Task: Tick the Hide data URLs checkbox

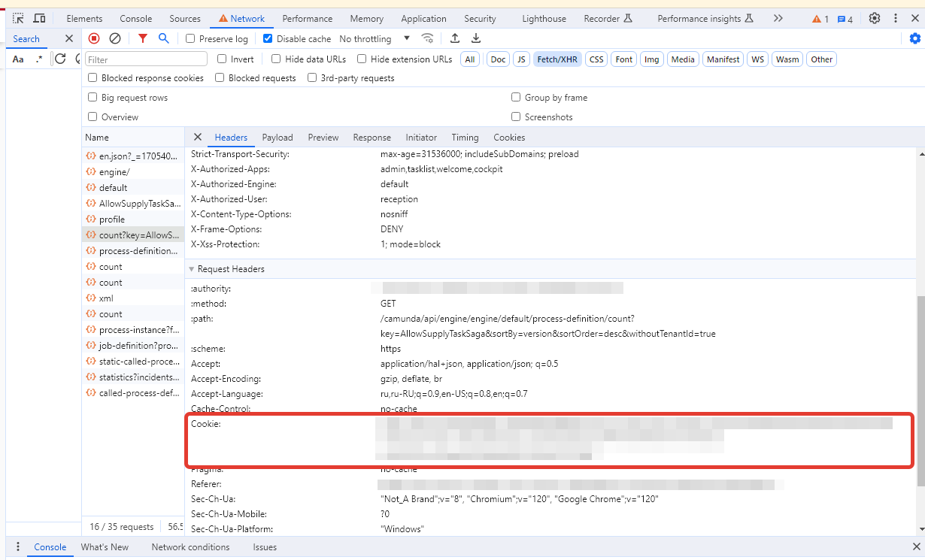Action: click(276, 59)
